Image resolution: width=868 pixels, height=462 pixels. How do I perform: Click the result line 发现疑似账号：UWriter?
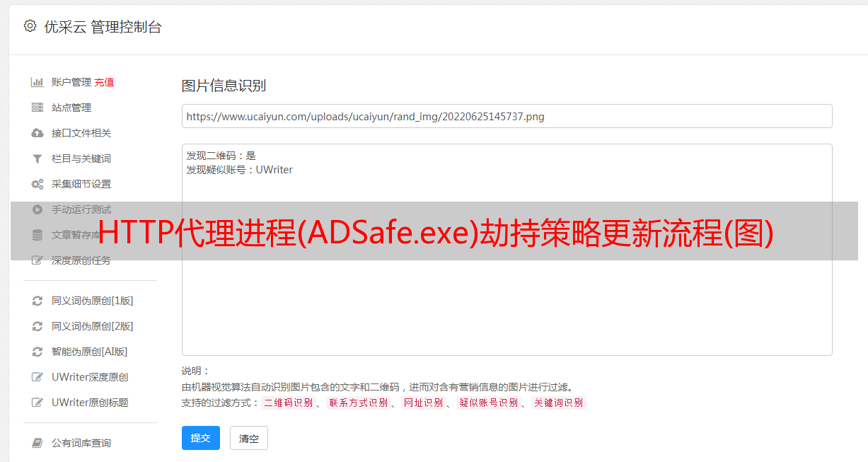240,170
